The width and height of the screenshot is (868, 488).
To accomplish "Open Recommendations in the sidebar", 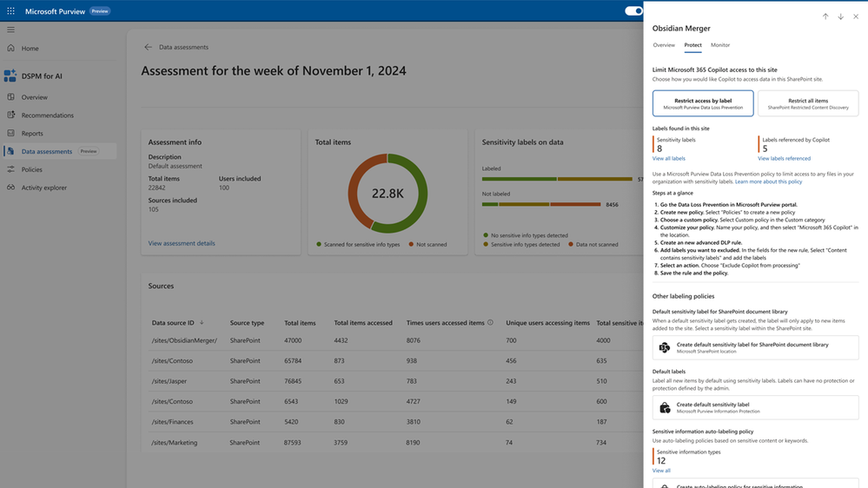I will point(47,115).
